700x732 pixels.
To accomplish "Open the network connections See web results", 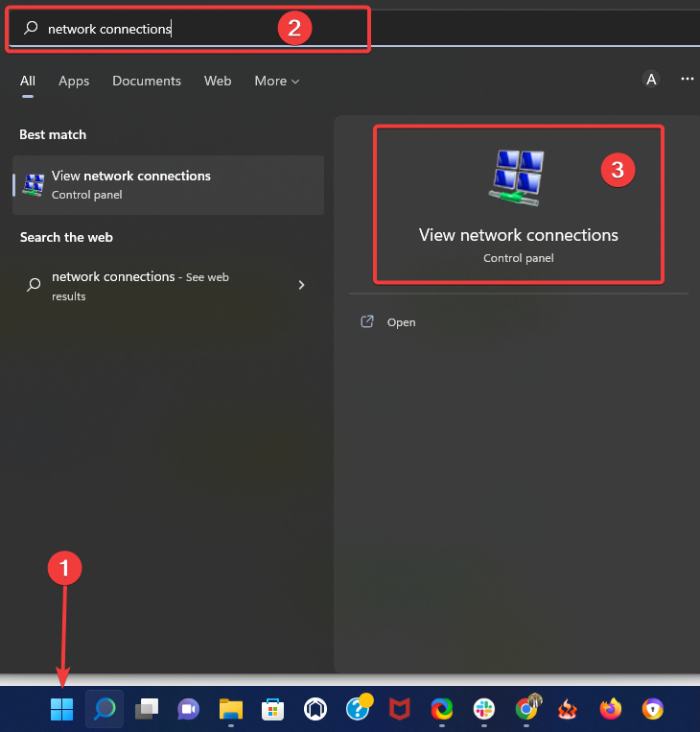I will tap(168, 286).
